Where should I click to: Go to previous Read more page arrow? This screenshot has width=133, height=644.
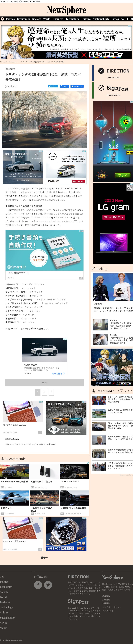(118, 391)
